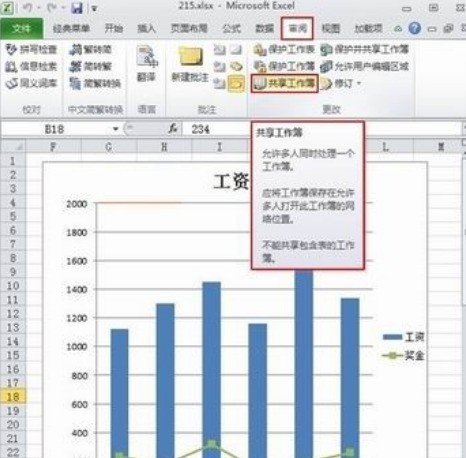Toggle the highlighted Show Ink icon
466x458 pixels.
coord(236,83)
